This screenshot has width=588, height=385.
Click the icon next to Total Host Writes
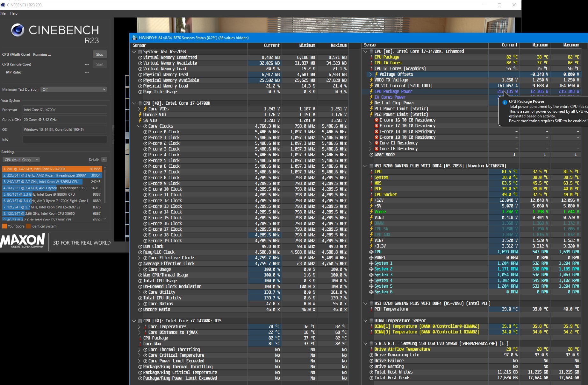[371, 372]
